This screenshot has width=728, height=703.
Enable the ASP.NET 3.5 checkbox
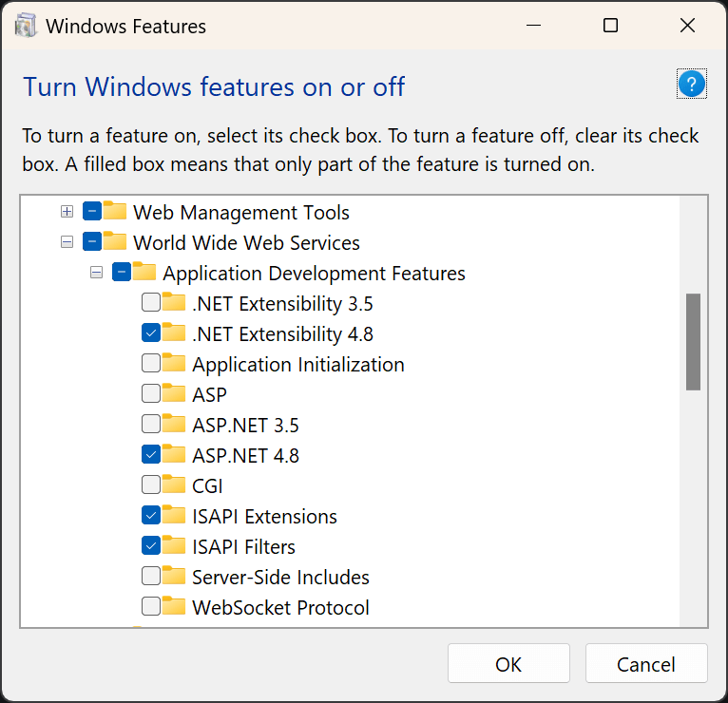click(151, 424)
